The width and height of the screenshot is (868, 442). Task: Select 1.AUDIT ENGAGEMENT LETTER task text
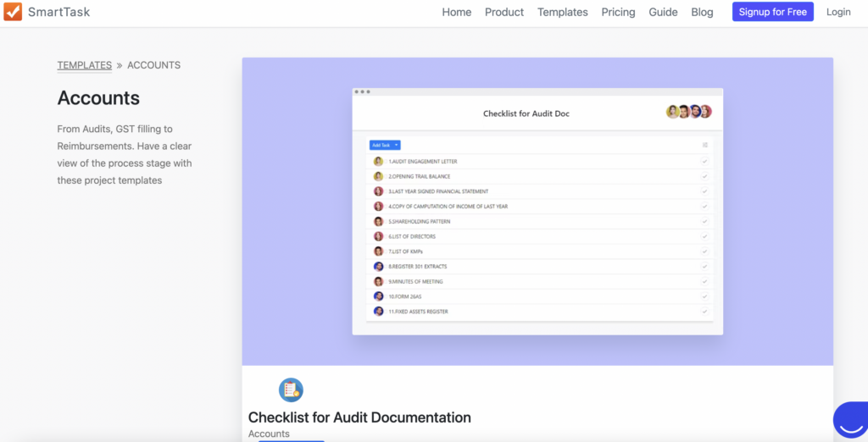tap(422, 162)
